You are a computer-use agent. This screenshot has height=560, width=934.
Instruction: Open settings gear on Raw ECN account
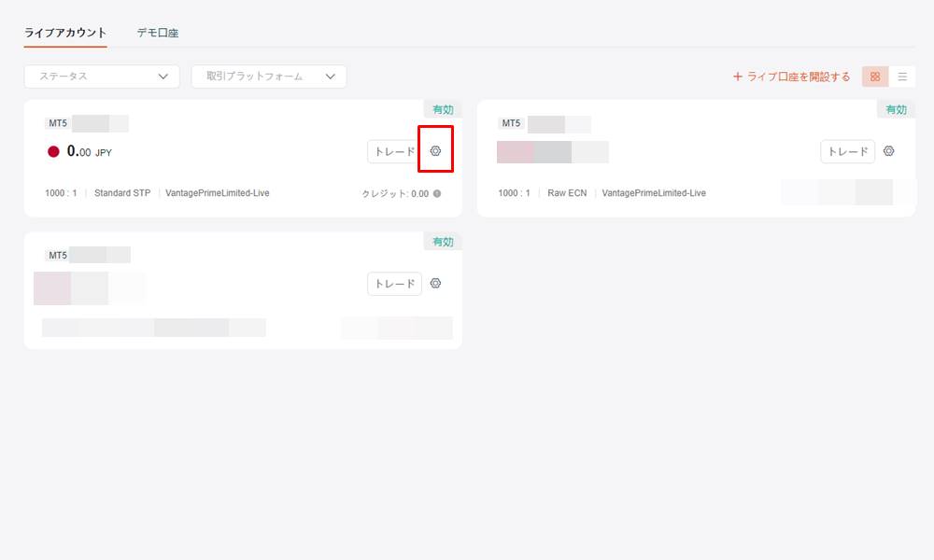pos(888,151)
